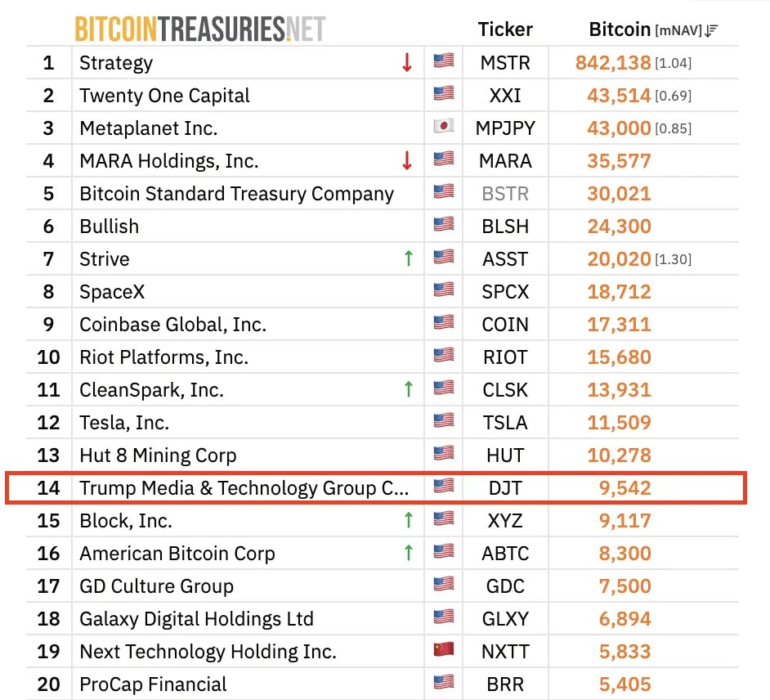Click the green up arrow beside Block, Inc.
Image resolution: width=770 pixels, height=700 pixels.
pos(408,520)
